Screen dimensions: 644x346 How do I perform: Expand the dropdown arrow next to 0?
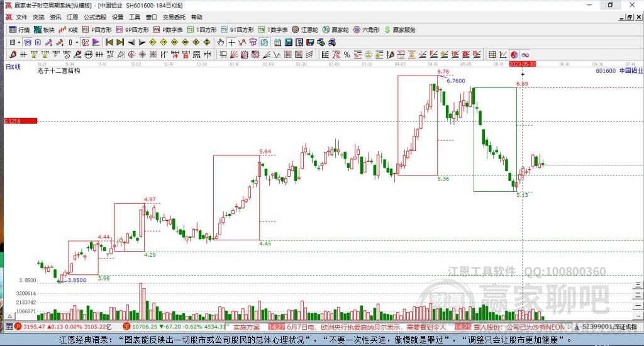pos(76,42)
